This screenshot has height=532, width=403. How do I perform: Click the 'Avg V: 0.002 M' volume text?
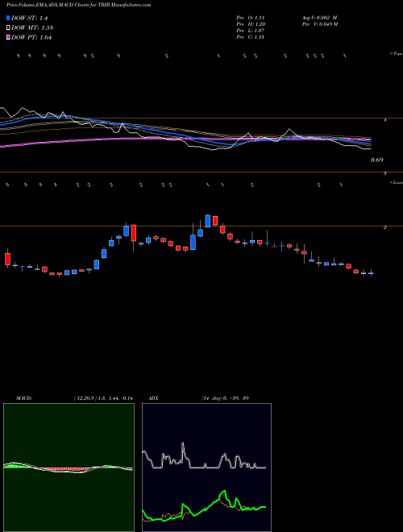click(x=319, y=18)
